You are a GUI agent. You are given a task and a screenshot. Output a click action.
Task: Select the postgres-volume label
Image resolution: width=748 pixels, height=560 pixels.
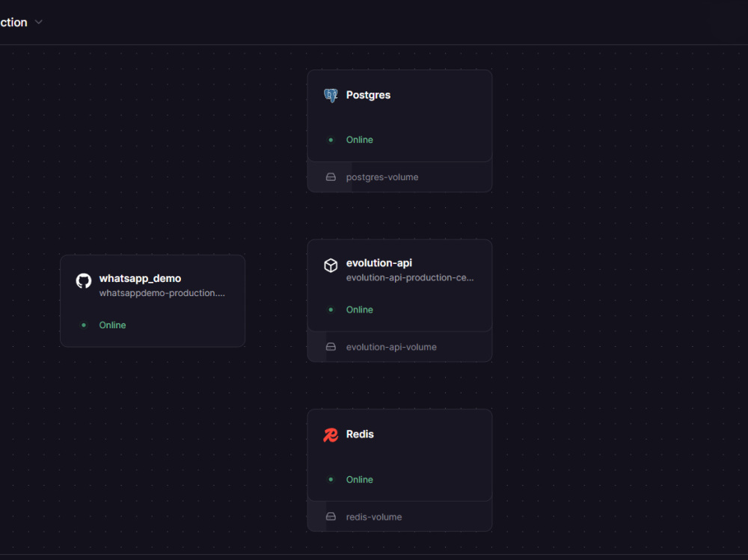pyautogui.click(x=382, y=177)
